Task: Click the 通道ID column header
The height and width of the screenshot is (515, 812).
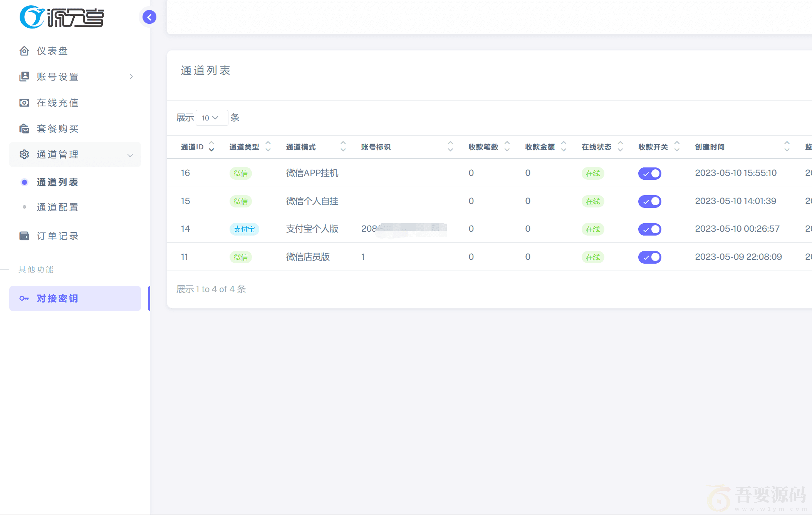Action: [192, 147]
